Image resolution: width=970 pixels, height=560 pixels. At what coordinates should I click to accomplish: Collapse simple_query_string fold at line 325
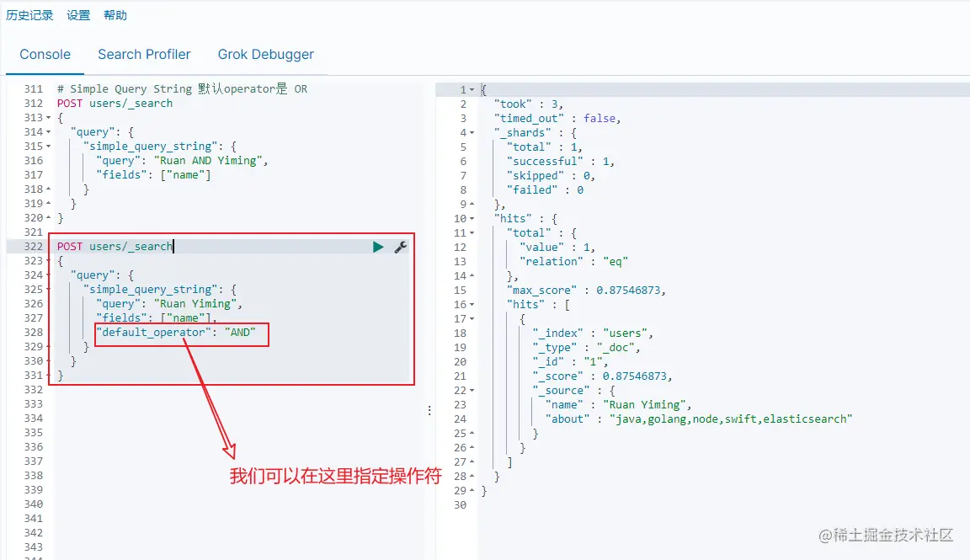pyautogui.click(x=49, y=289)
